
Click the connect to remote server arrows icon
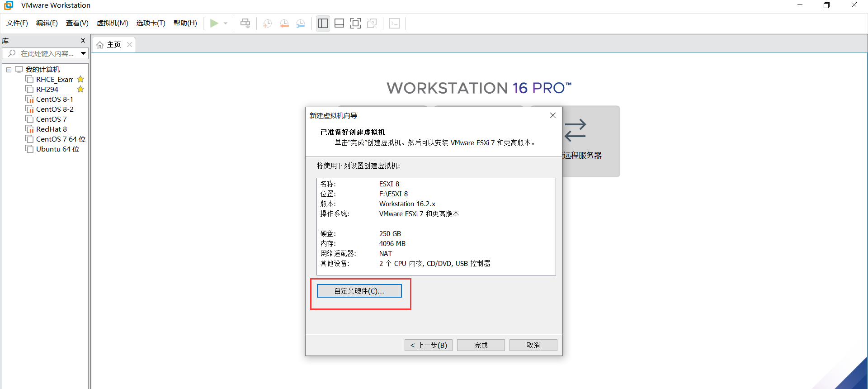(x=575, y=130)
